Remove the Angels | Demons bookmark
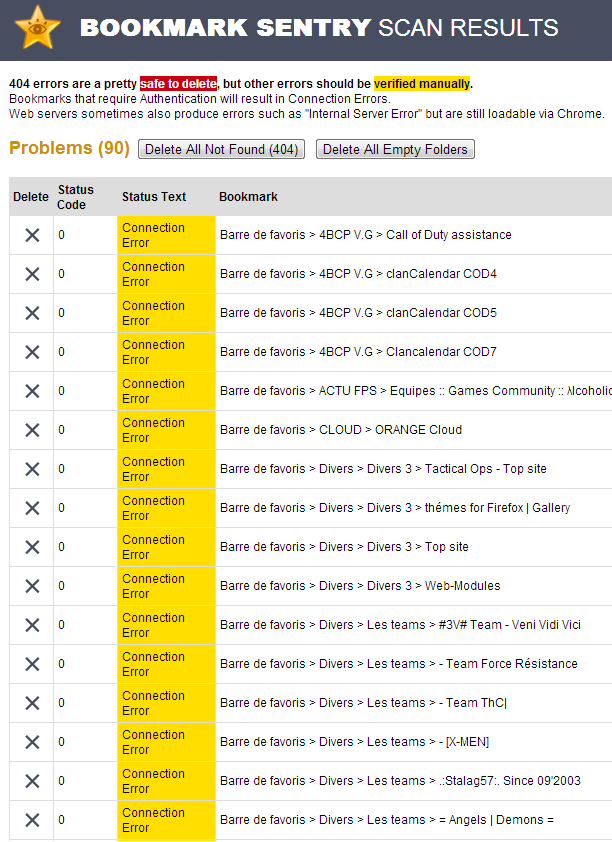This screenshot has height=842, width=612. tap(32, 820)
